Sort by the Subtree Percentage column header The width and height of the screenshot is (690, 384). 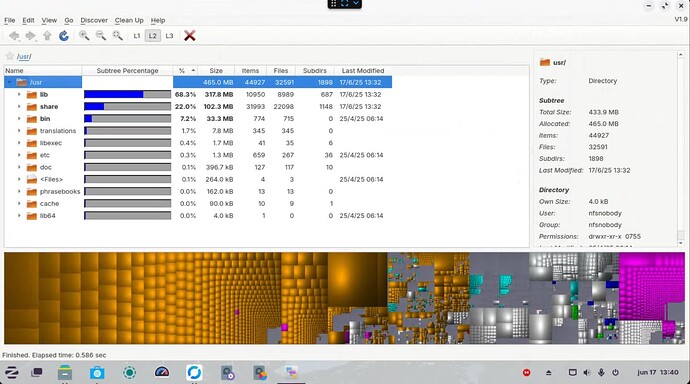click(x=127, y=70)
